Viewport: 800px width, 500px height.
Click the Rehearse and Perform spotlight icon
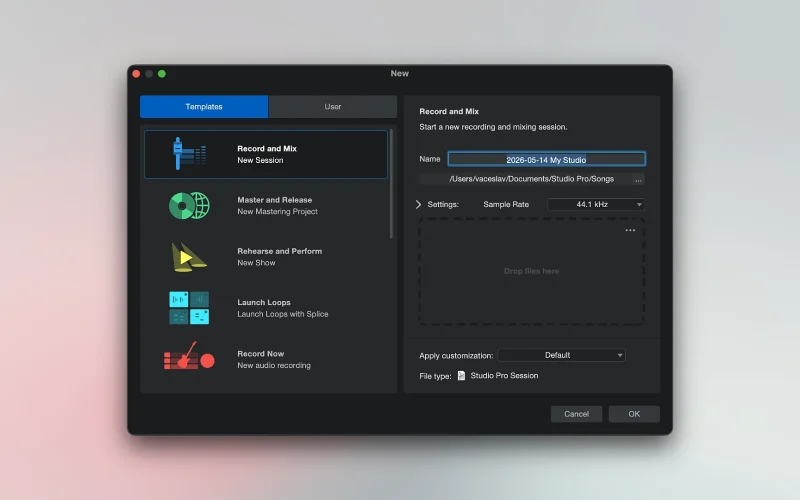pyautogui.click(x=189, y=257)
